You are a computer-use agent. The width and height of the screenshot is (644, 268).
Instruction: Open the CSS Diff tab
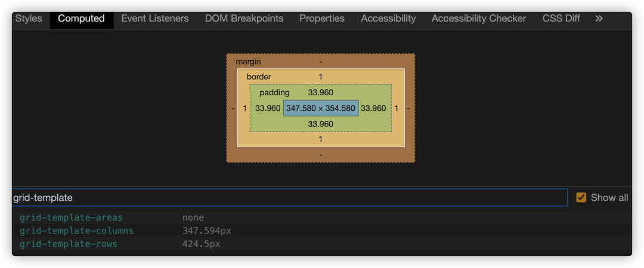561,18
